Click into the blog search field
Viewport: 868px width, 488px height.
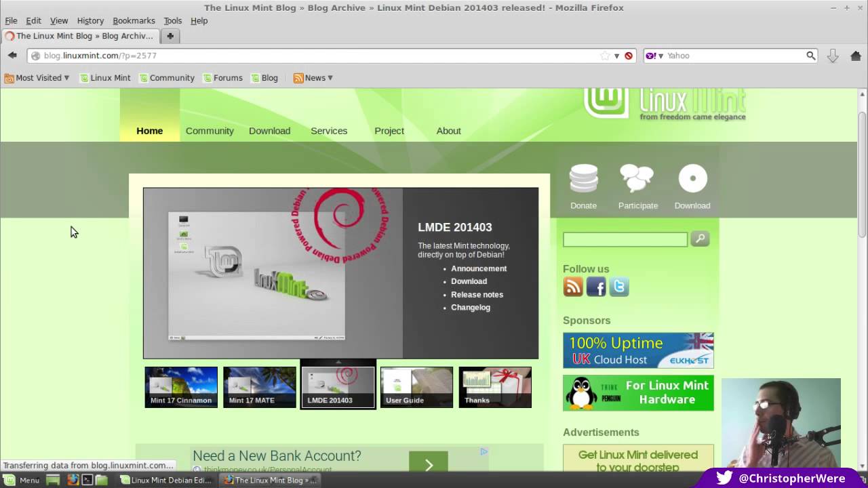(x=625, y=239)
